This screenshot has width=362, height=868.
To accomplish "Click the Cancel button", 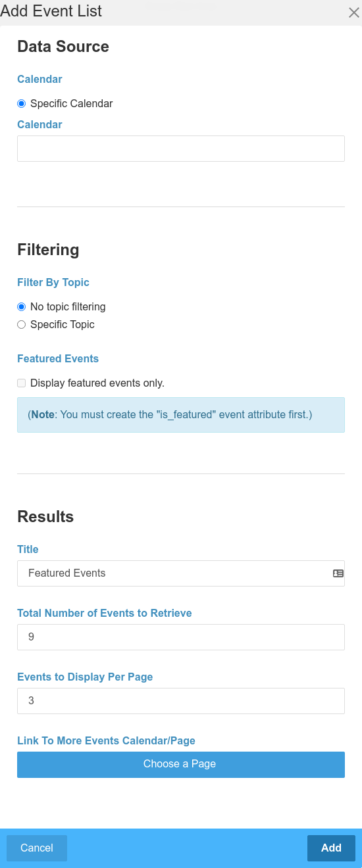I will click(37, 848).
